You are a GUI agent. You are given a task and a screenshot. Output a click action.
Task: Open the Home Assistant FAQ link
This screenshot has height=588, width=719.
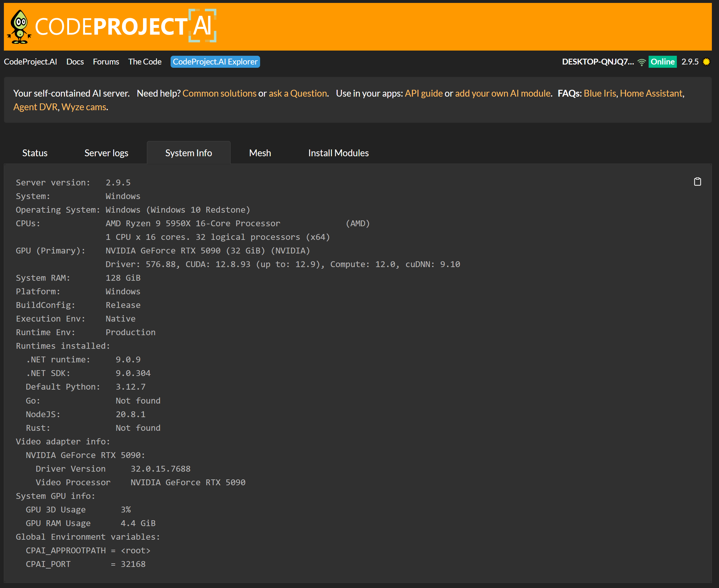(651, 93)
